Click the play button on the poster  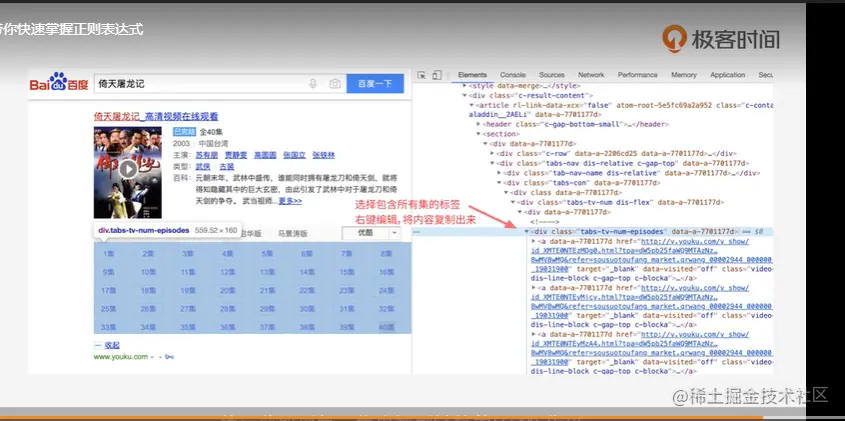coord(128,169)
